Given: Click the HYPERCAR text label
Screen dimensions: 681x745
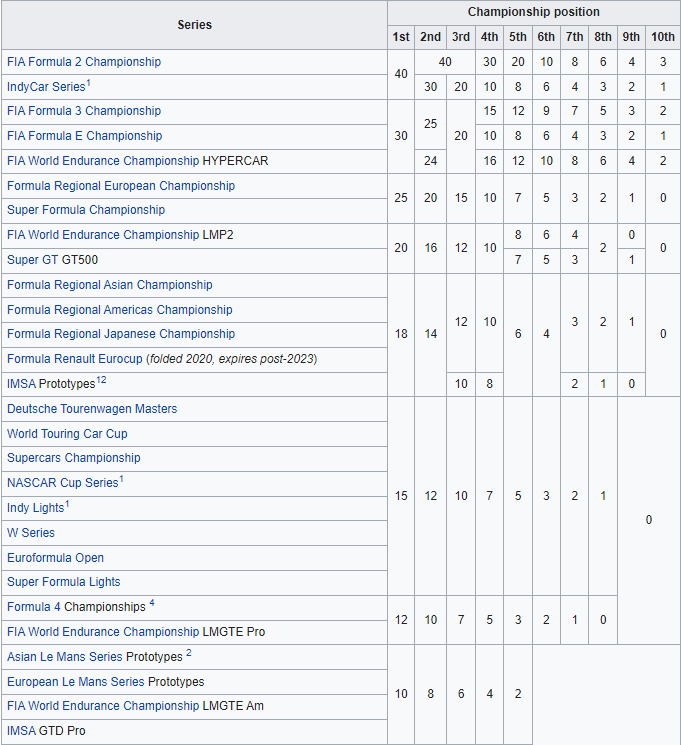Looking at the screenshot, I should point(235,161).
